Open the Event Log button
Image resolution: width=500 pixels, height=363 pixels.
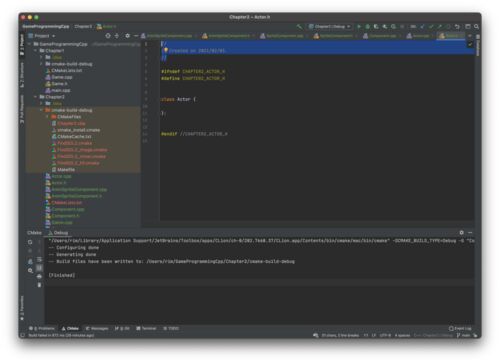click(460, 328)
